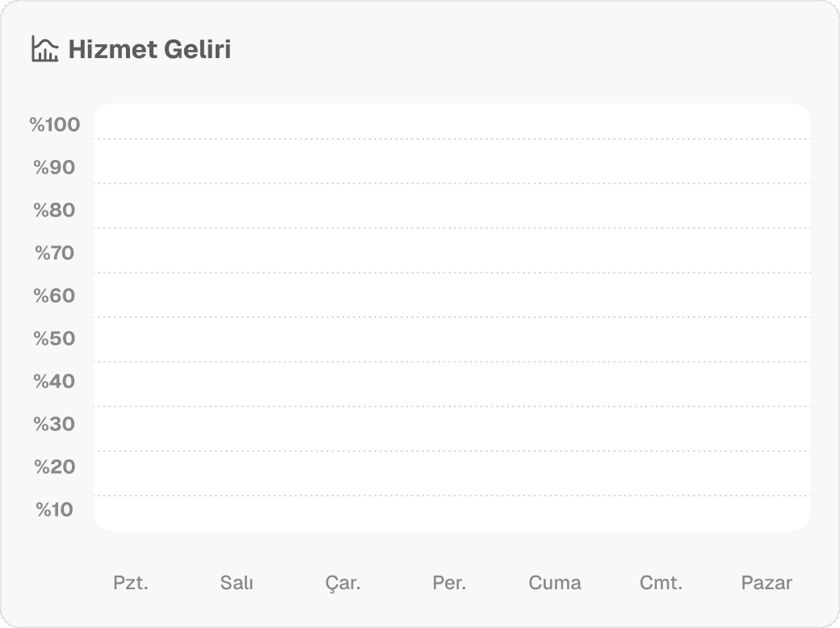
Task: Click the %70 axis label
Action: click(x=54, y=253)
